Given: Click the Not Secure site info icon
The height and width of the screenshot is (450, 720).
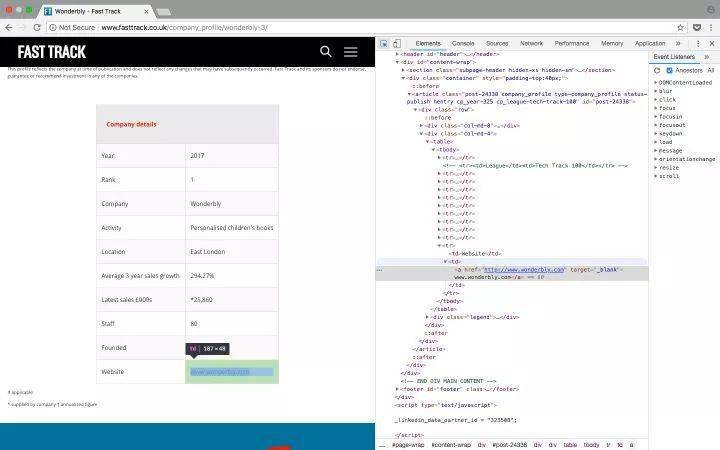Looking at the screenshot, I should pyautogui.click(x=53, y=28).
